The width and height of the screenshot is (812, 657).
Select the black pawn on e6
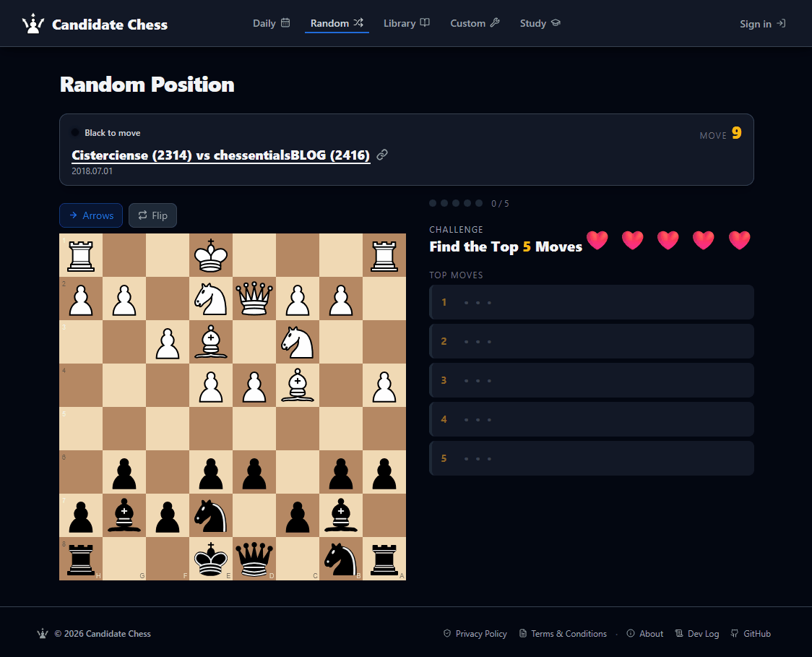tap(211, 472)
